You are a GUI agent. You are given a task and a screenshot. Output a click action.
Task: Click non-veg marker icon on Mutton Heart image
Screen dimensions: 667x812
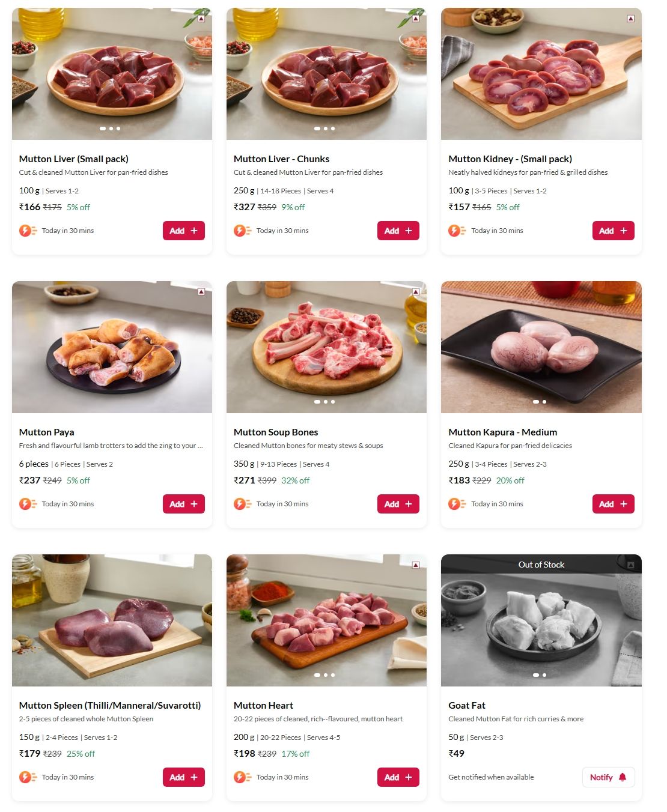point(416,565)
